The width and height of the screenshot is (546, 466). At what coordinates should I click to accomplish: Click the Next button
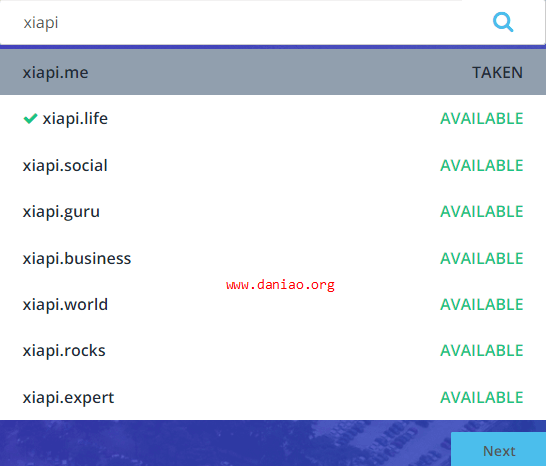point(499,450)
